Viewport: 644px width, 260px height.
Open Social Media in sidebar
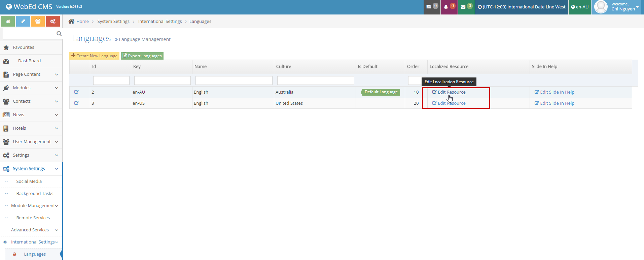click(x=29, y=182)
